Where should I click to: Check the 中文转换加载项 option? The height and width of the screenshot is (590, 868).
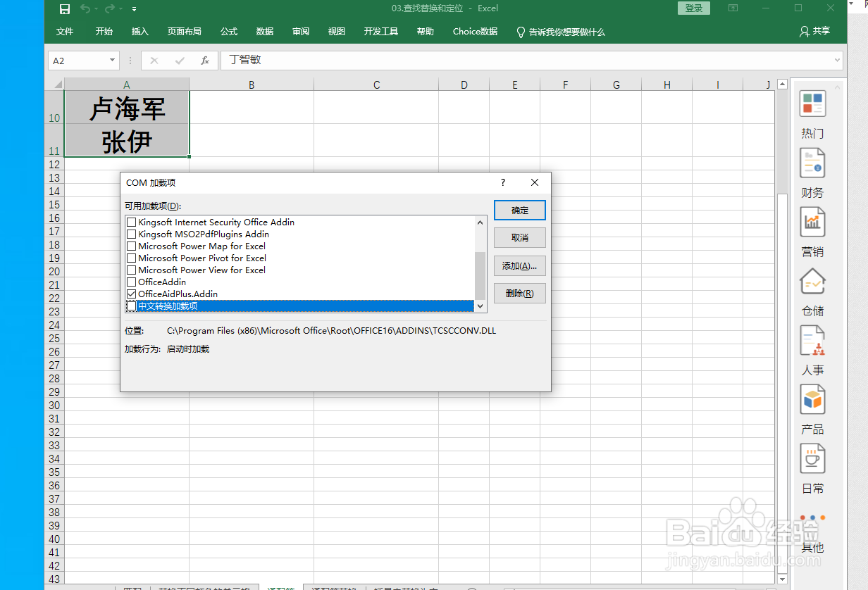131,306
